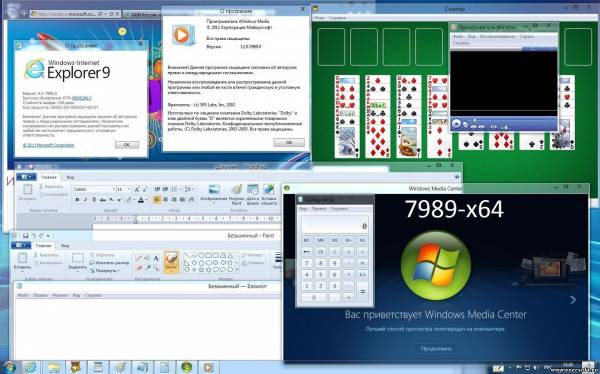Image resolution: width=600 pixels, height=374 pixels.
Task: Click Продолжить in Windows Media Center
Action: click(436, 348)
